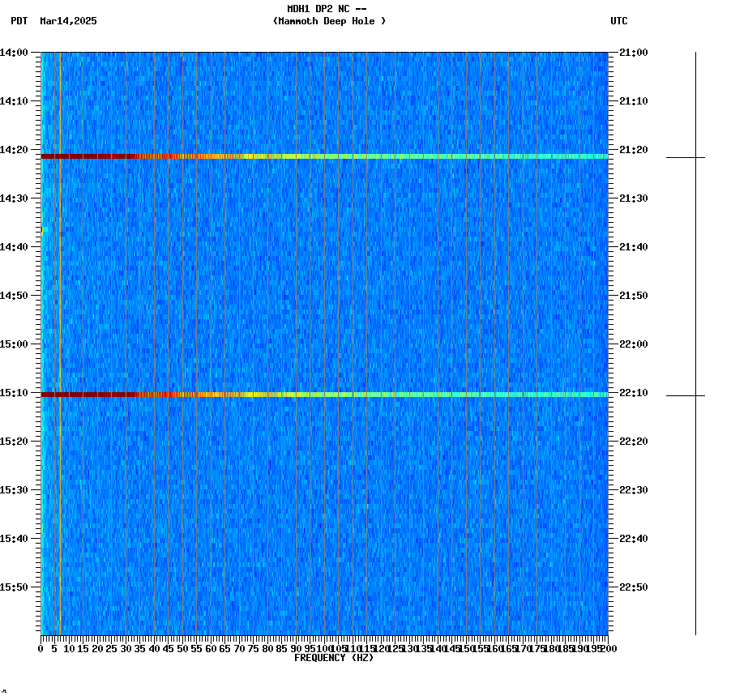Click the 100 Hz frequency axis label

[323, 647]
